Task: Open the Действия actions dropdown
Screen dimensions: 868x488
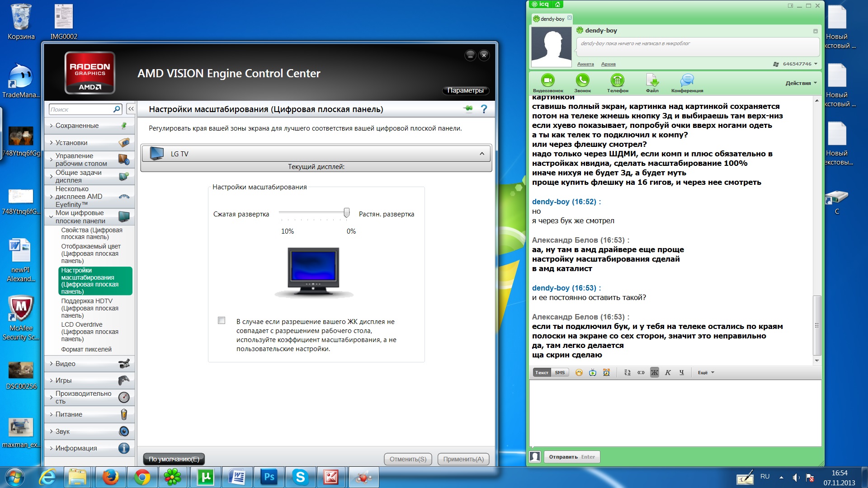Action: tap(801, 83)
